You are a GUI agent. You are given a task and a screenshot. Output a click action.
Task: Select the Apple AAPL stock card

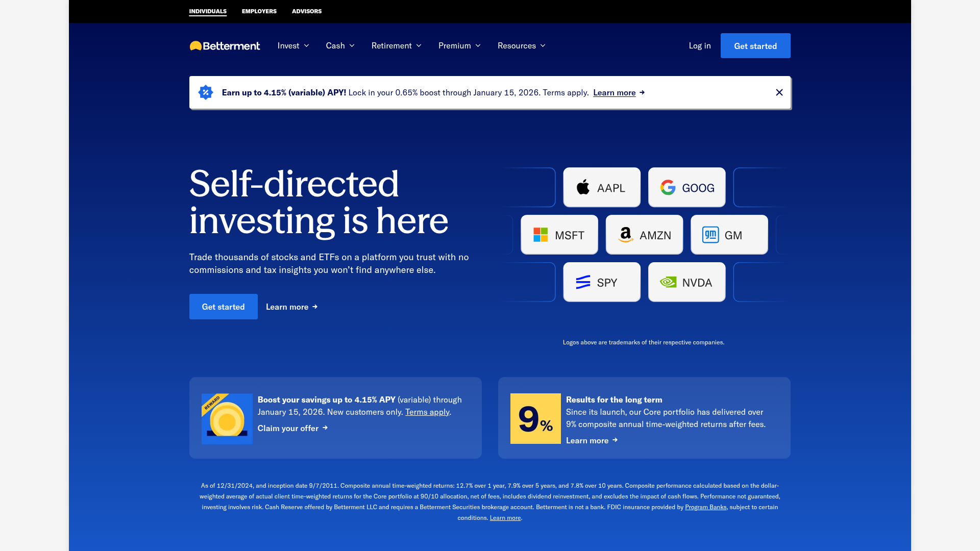[x=601, y=187]
